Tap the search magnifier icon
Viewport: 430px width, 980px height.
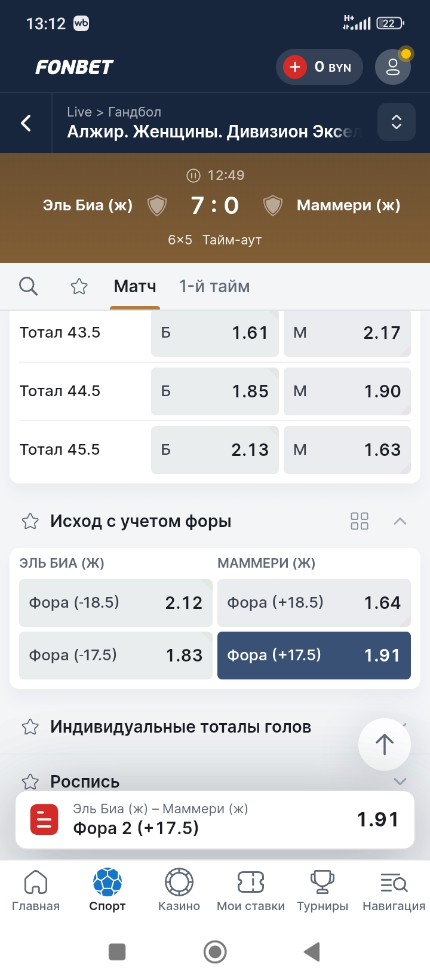click(28, 286)
